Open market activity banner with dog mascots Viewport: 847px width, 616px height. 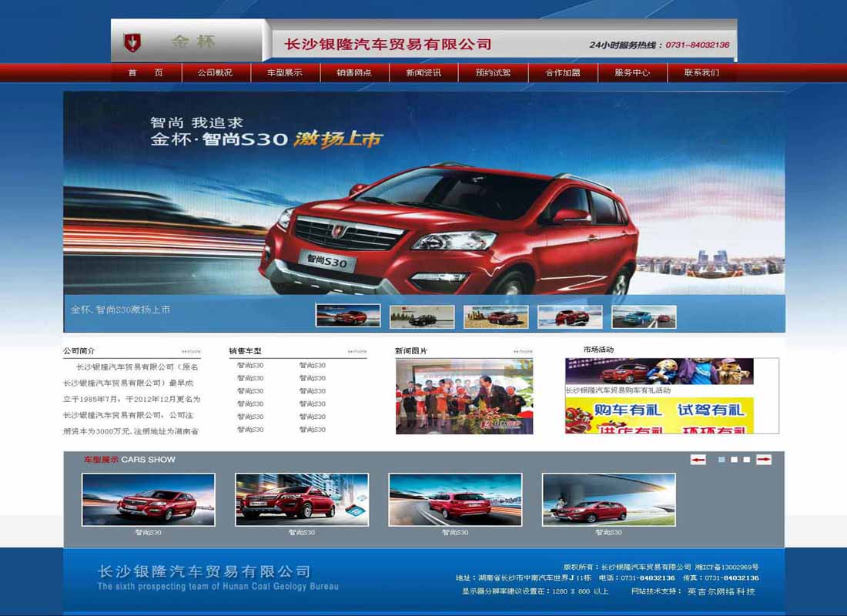[x=659, y=371]
